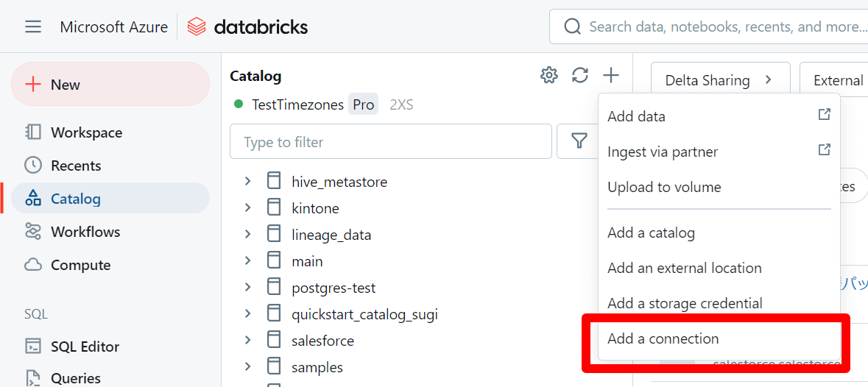This screenshot has height=387, width=868.
Task: Select the main catalog in tree
Action: point(307,261)
